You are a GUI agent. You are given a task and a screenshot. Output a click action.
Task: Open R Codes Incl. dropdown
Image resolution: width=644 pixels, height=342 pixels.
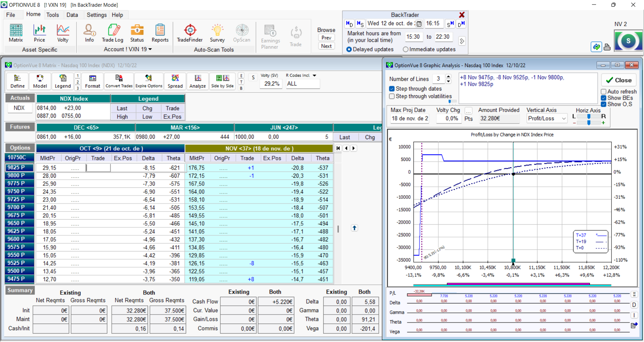[x=314, y=75]
